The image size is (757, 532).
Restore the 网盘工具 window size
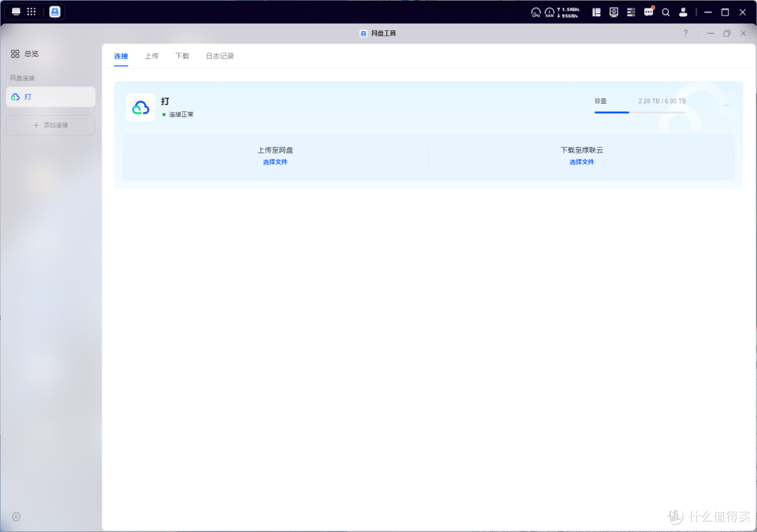(727, 34)
